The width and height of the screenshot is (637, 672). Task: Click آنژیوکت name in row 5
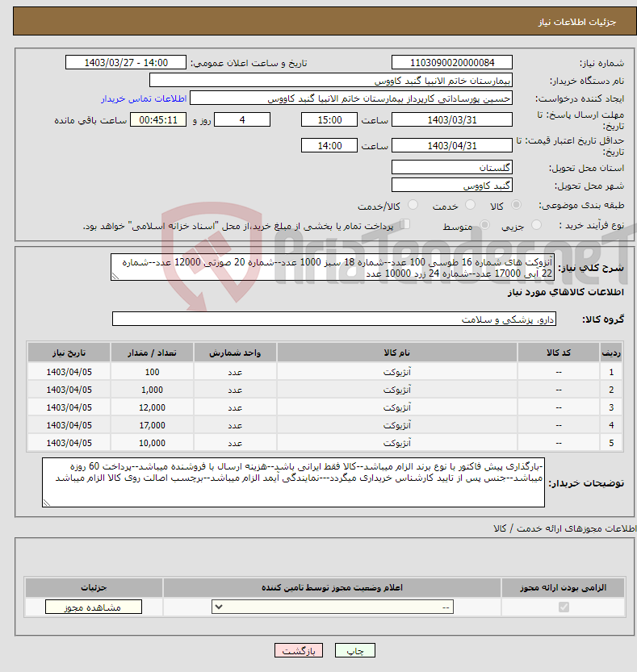[x=396, y=443]
